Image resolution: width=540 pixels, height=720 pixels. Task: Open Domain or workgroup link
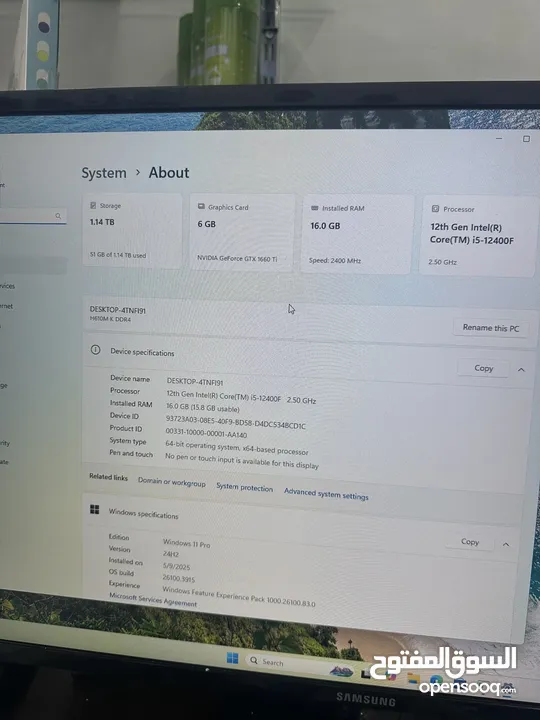172,482
